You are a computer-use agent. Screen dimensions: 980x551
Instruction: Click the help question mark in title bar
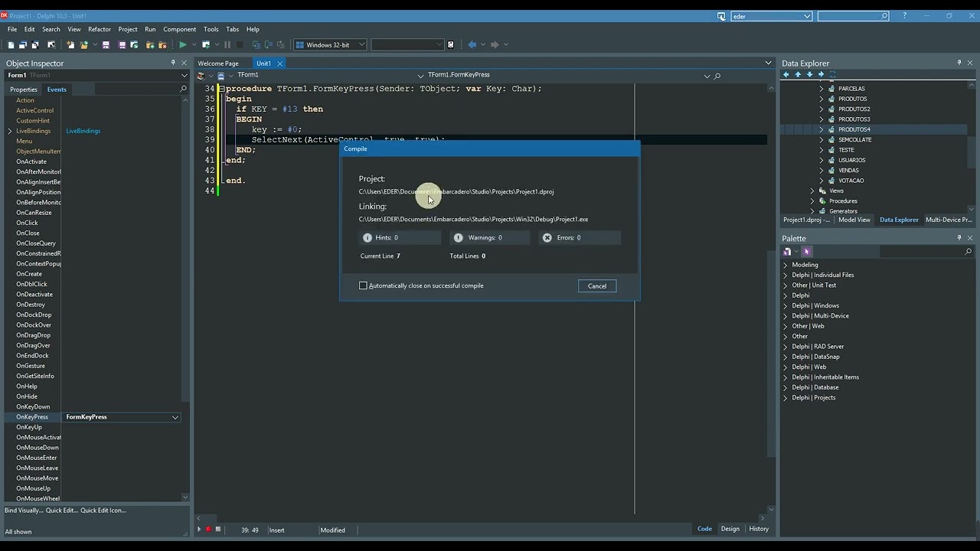point(904,16)
